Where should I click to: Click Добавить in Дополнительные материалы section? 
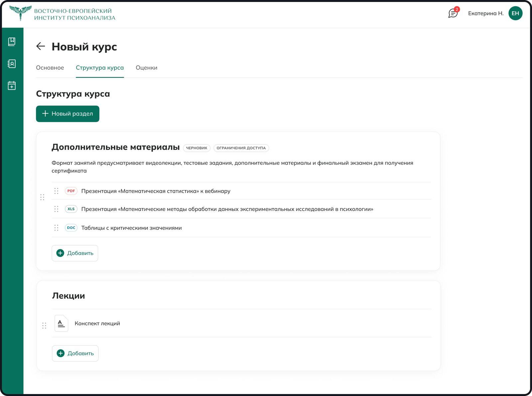click(74, 253)
